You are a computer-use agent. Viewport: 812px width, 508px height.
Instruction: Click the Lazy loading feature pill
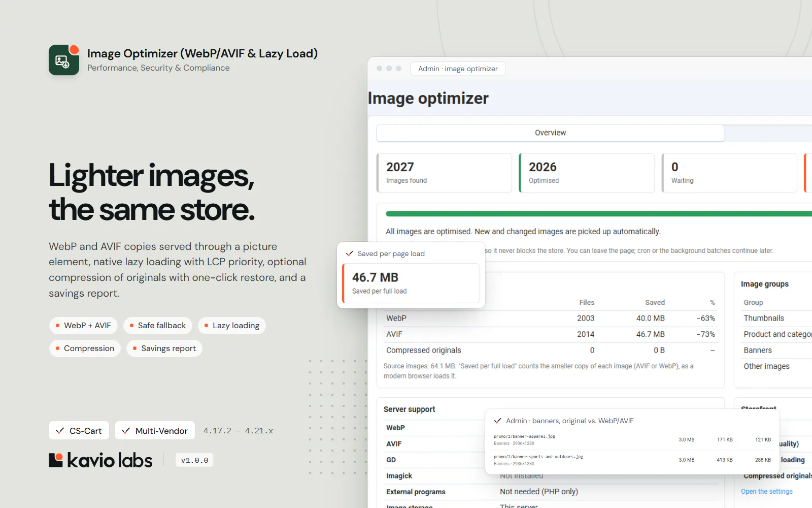tap(232, 325)
